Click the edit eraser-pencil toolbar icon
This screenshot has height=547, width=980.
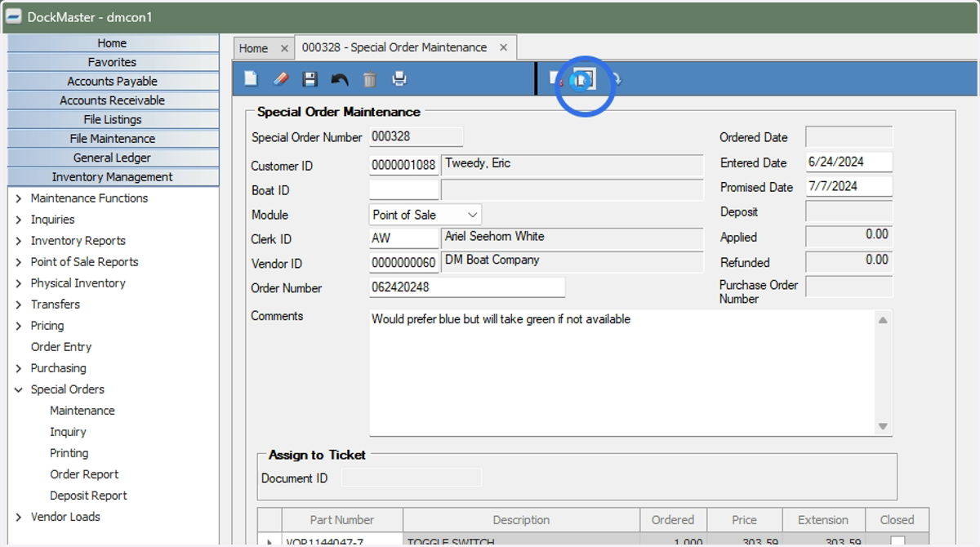point(280,79)
